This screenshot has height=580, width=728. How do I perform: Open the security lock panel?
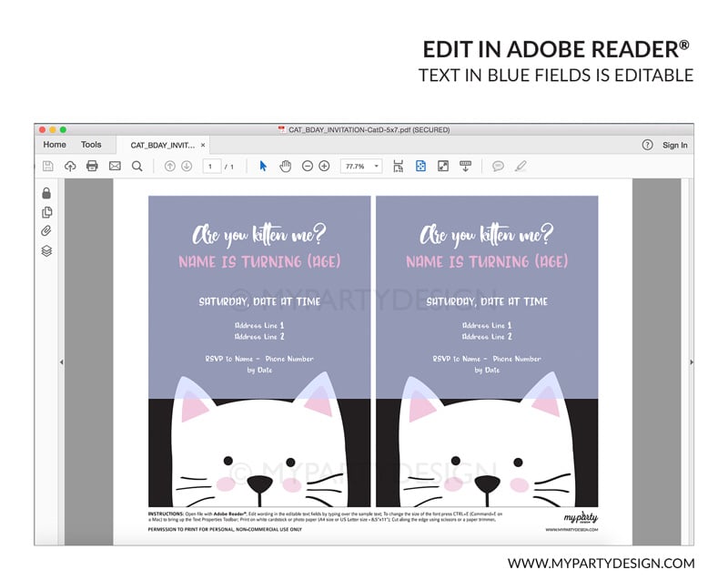tap(46, 192)
